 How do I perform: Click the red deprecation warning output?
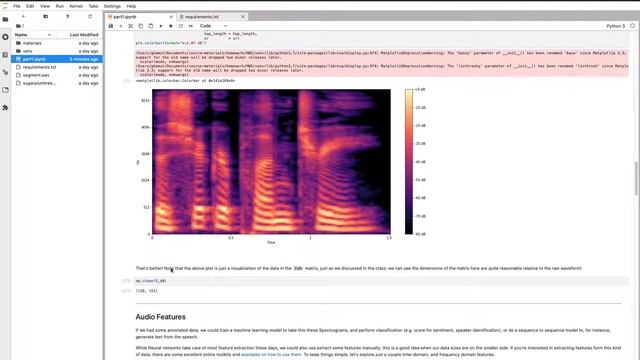pos(382,64)
